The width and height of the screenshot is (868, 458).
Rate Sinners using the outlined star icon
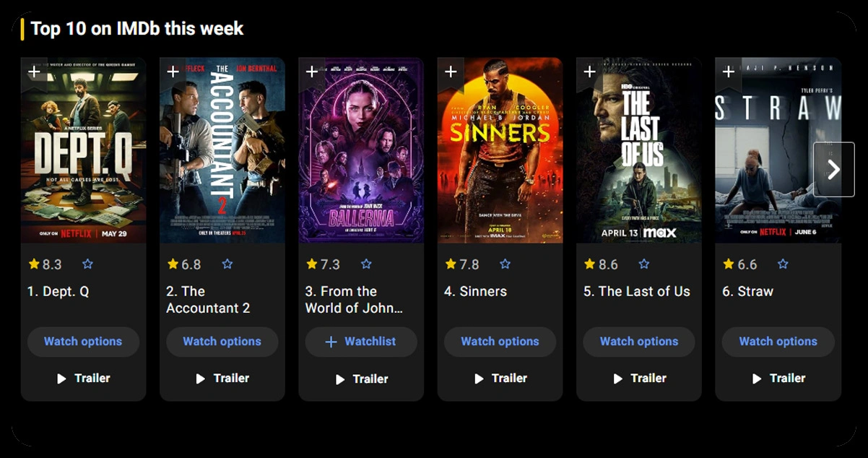505,264
